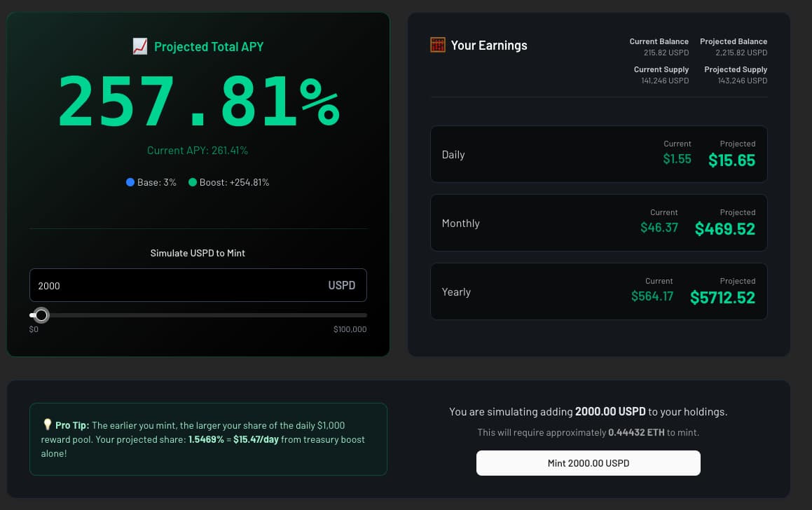Click the lightbulb icon in the Pro Tip
This screenshot has height=510, width=812.
coord(48,425)
